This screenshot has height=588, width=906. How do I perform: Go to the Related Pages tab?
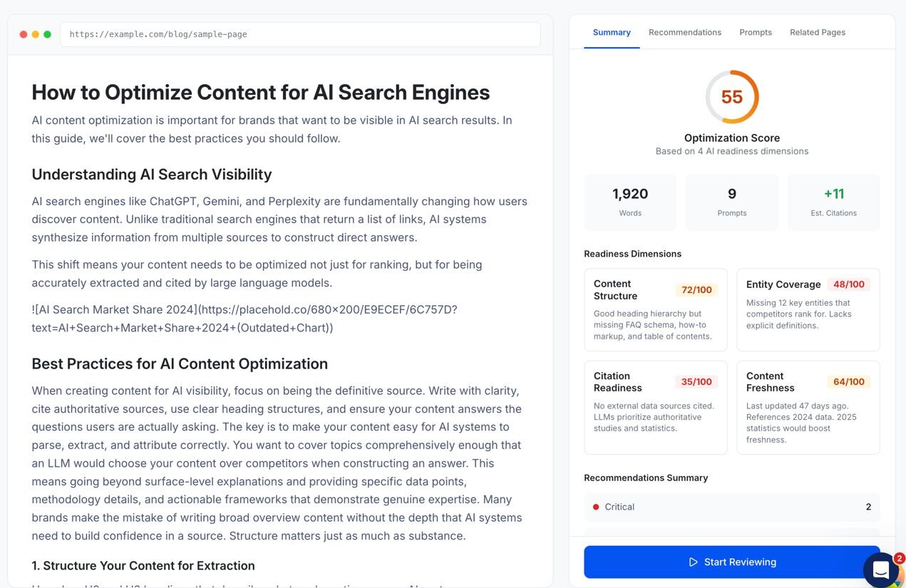(x=818, y=32)
